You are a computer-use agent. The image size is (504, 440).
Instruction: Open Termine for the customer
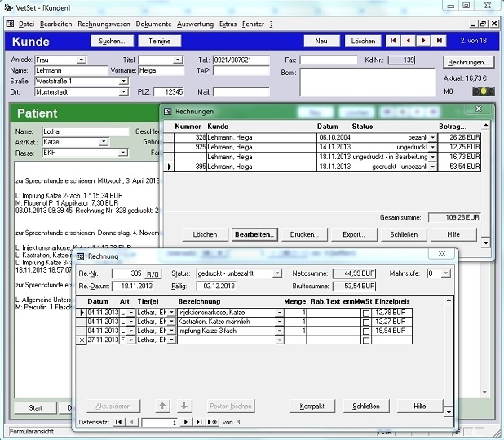[x=159, y=41]
